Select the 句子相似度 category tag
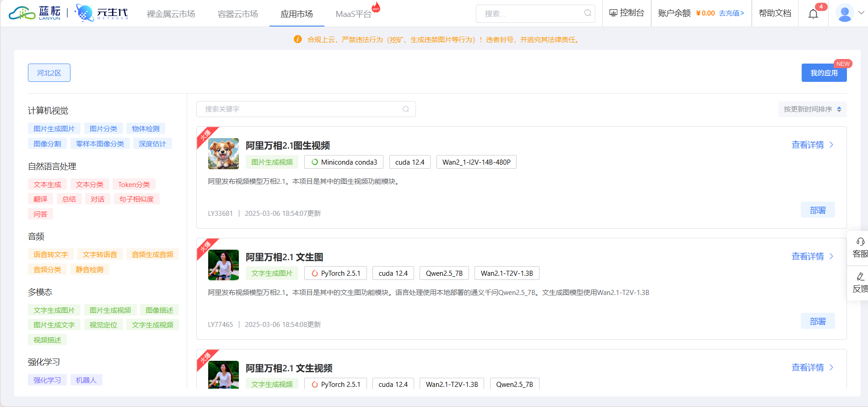Screen dimensions: 868x407 [136, 199]
